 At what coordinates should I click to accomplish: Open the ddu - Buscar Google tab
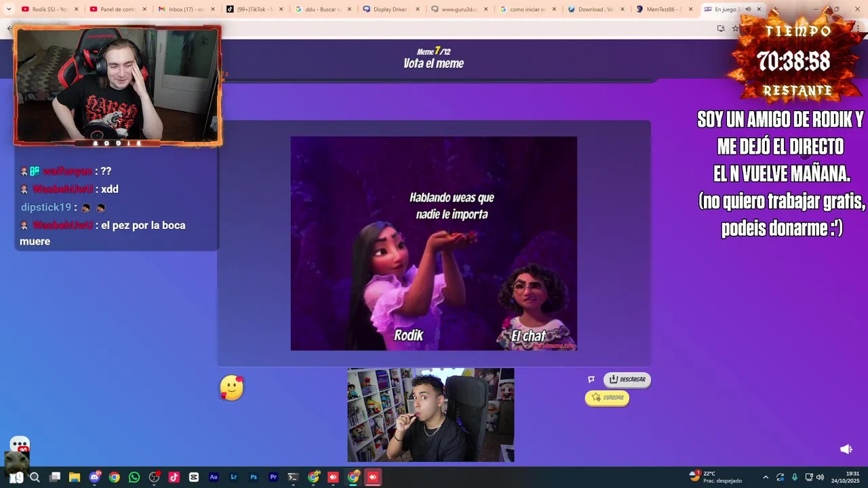tap(322, 9)
